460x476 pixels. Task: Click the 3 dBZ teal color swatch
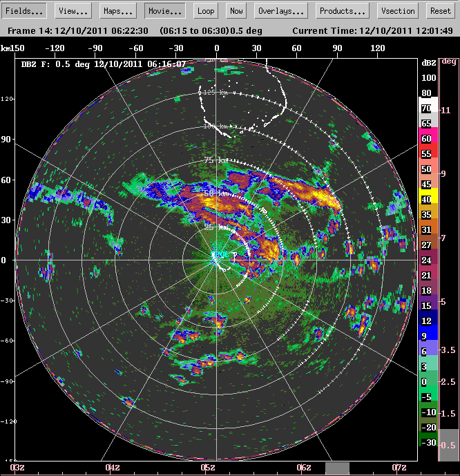click(x=428, y=363)
